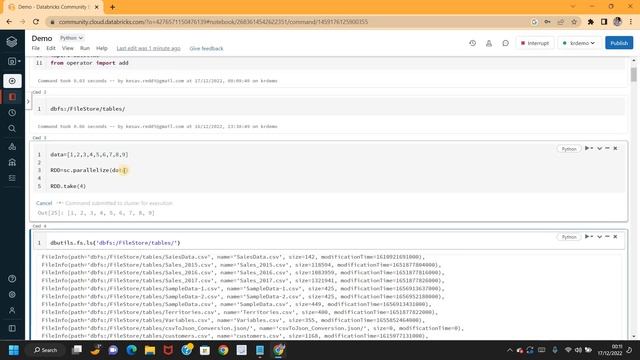This screenshot has height=360, width=640.
Task: Delete the dbutils.fs.ls cell with X icon
Action: [x=615, y=236]
